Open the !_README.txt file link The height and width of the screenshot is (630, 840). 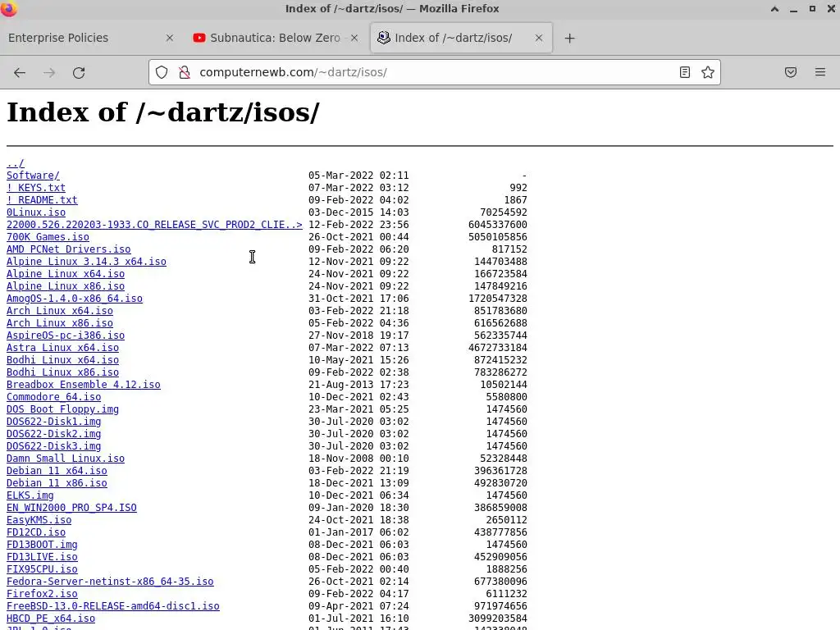(x=42, y=200)
